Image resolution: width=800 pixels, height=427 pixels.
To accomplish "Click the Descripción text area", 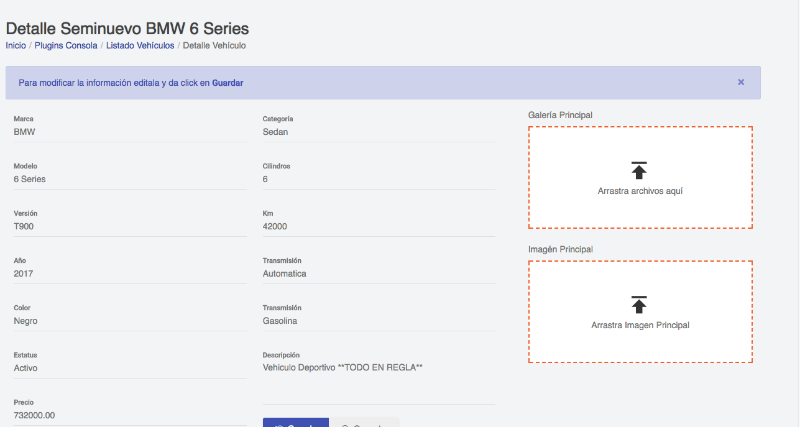I will point(379,383).
